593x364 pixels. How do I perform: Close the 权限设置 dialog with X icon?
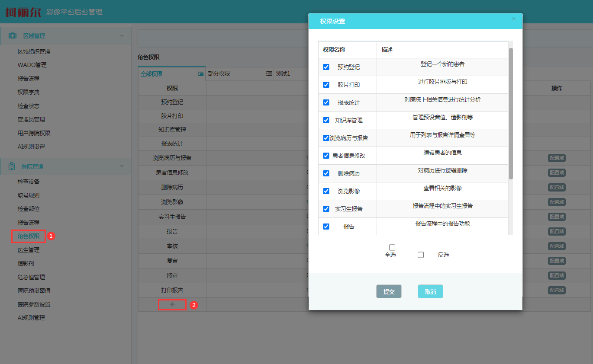pos(514,19)
